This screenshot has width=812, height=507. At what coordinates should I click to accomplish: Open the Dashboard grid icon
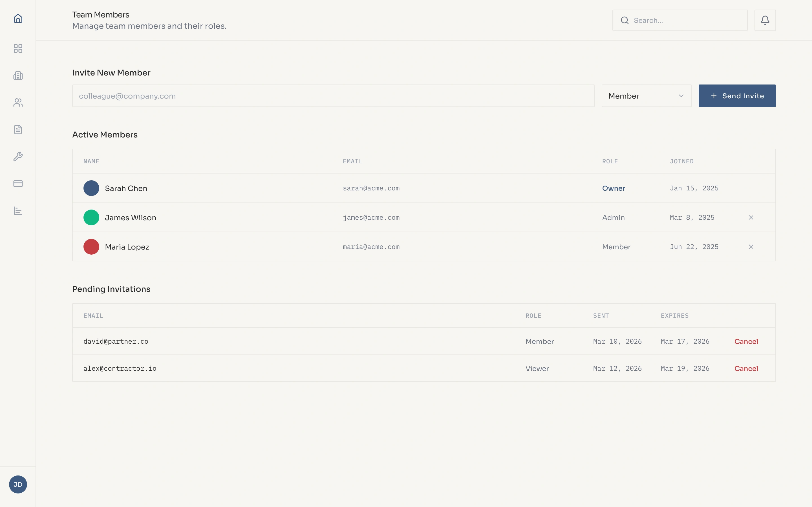click(x=18, y=48)
